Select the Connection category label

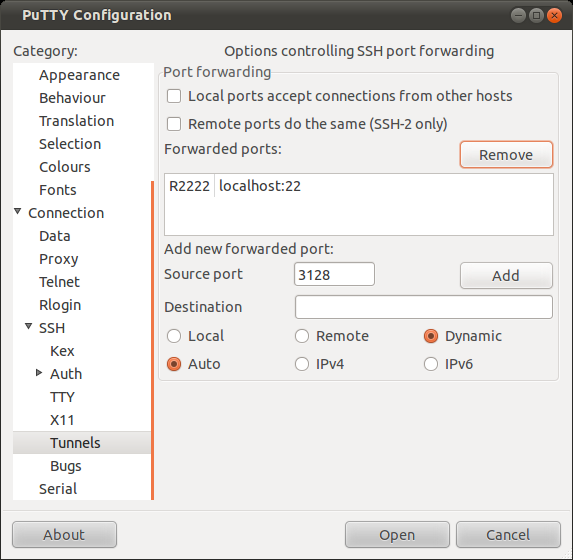click(66, 213)
